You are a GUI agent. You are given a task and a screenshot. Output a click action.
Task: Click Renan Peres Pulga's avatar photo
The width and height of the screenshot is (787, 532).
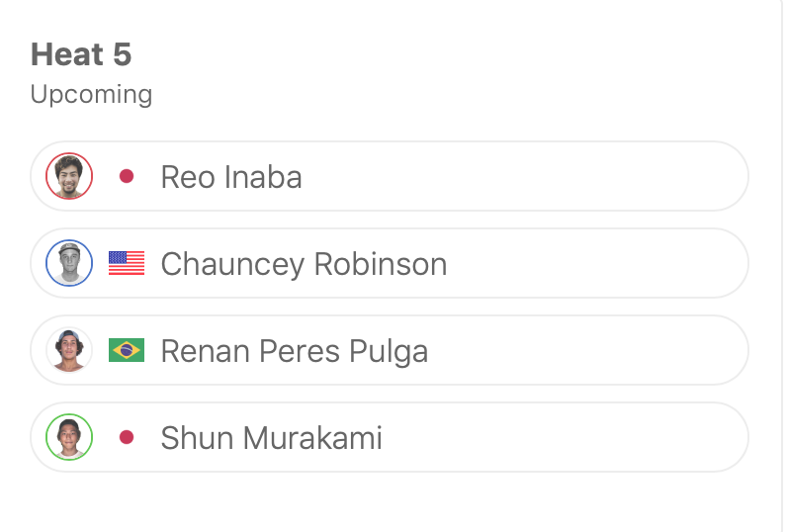(x=69, y=351)
